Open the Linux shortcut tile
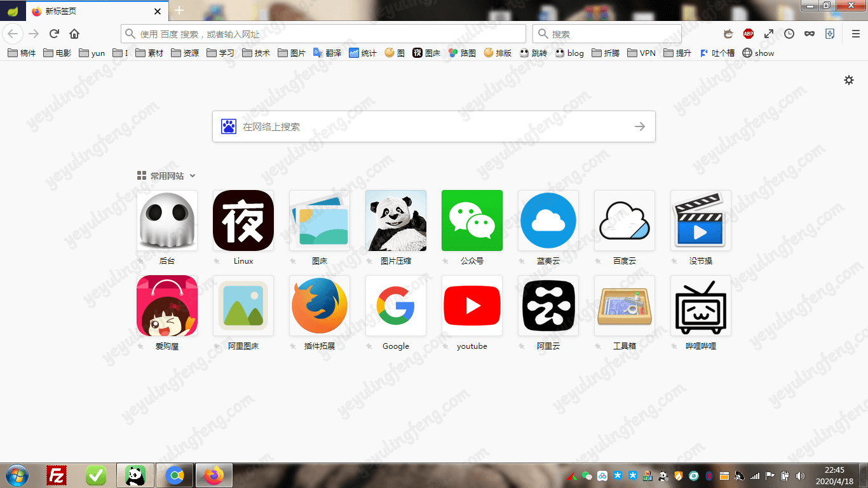This screenshot has height=488, width=868. tap(243, 220)
